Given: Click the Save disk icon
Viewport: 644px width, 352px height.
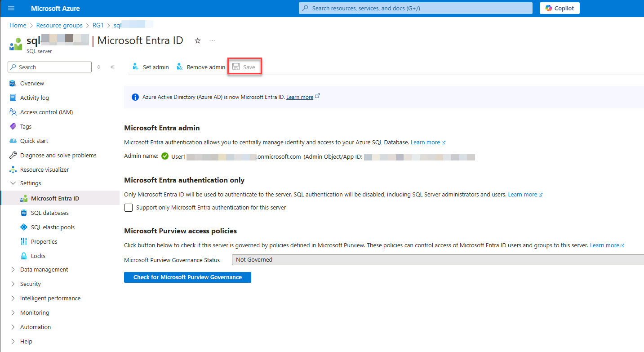Looking at the screenshot, I should [236, 67].
